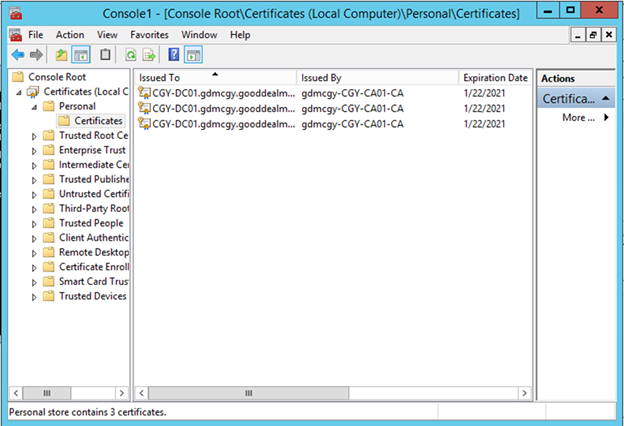Click first row's gdmcgy-CGY-CA01-CA issuer
This screenshot has height=426, width=624.
(x=352, y=93)
